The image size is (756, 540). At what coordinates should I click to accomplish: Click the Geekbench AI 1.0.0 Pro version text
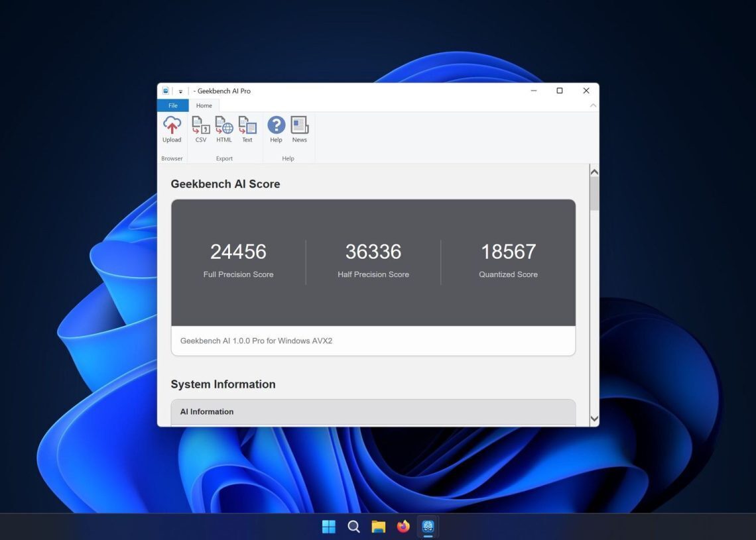(x=256, y=341)
